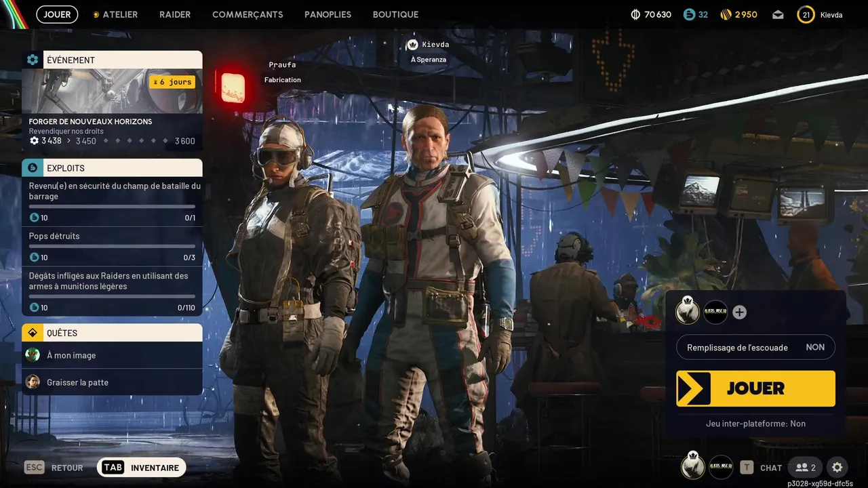Click the Pops détruits progress bar
Image resolution: width=868 pixels, height=488 pixels.
tap(112, 247)
